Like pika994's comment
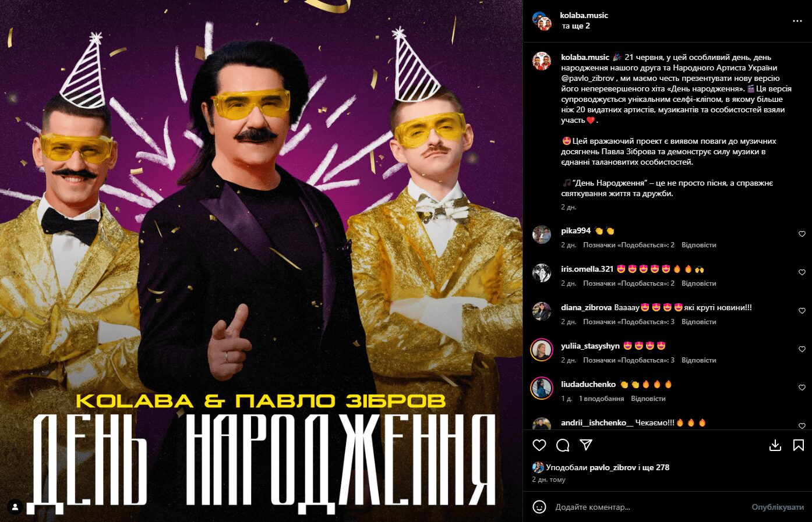Viewport: 812px width, 522px height. click(x=802, y=234)
